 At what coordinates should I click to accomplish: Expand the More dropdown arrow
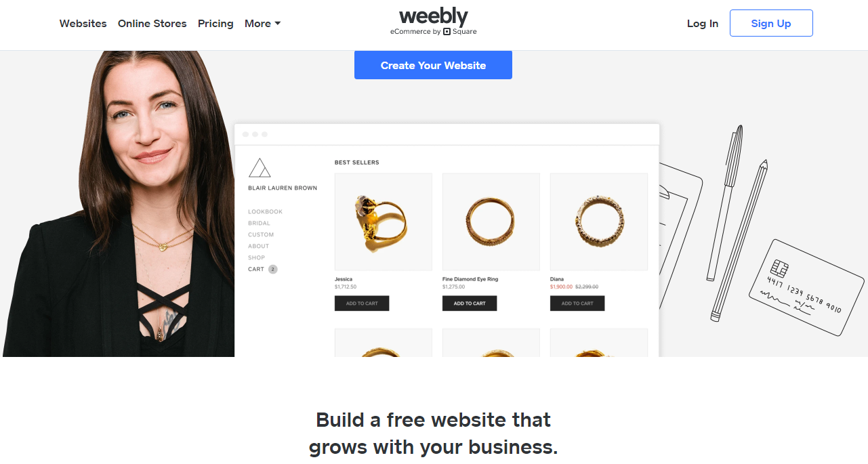coord(277,24)
